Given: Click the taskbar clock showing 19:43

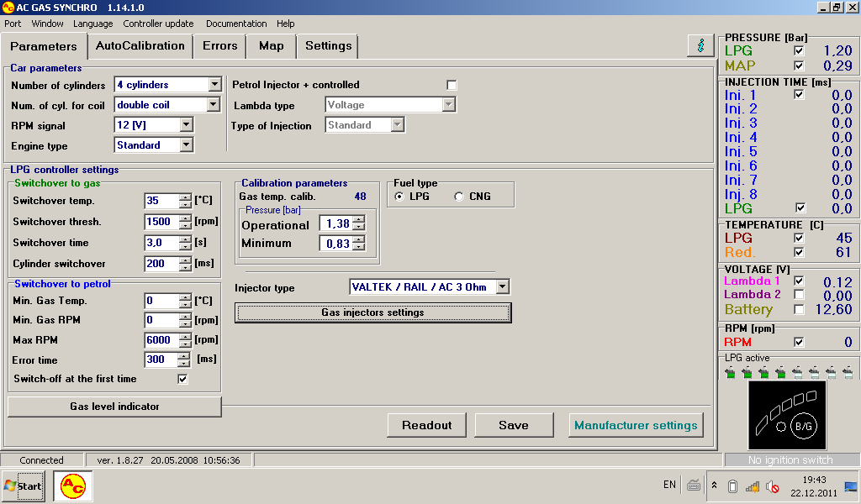Looking at the screenshot, I should 814,480.
